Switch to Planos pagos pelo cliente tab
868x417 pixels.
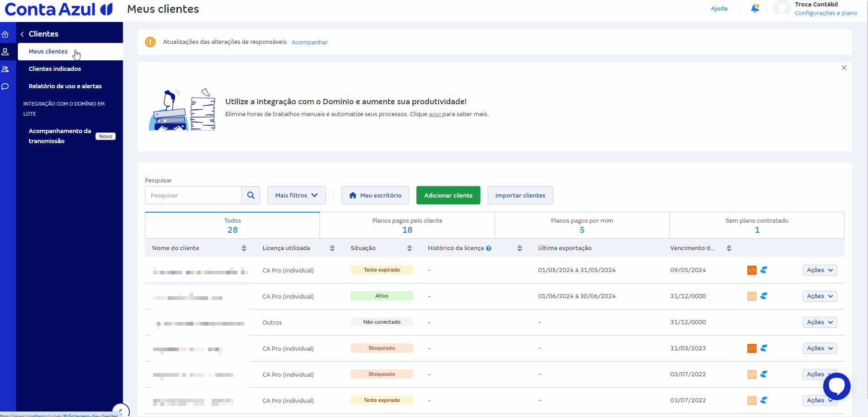[407, 225]
